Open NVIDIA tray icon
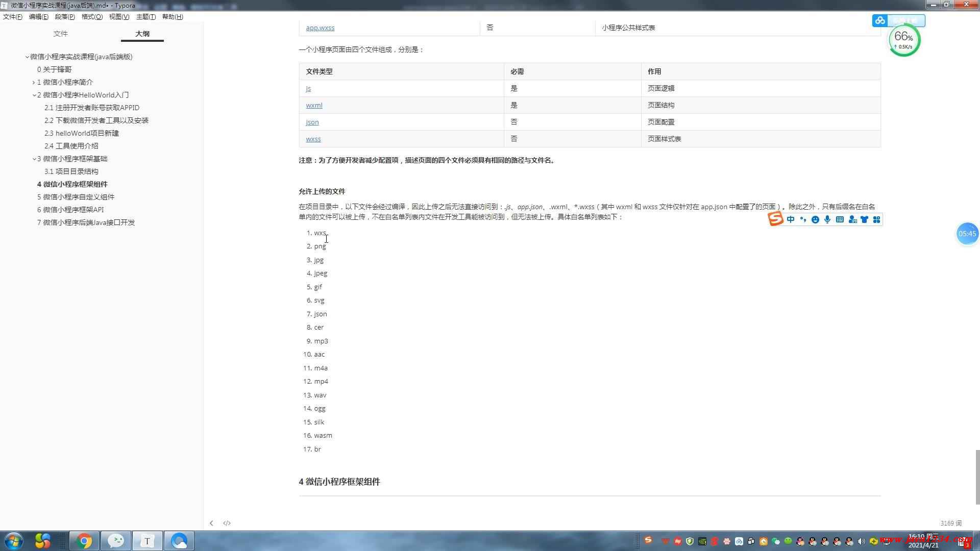The image size is (980, 551). tap(702, 541)
